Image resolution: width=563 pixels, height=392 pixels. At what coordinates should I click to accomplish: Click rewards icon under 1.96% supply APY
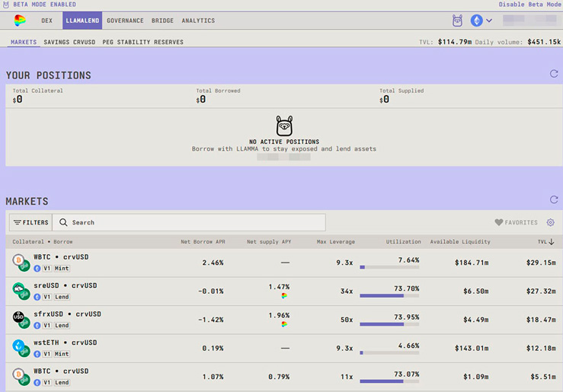[x=284, y=324]
